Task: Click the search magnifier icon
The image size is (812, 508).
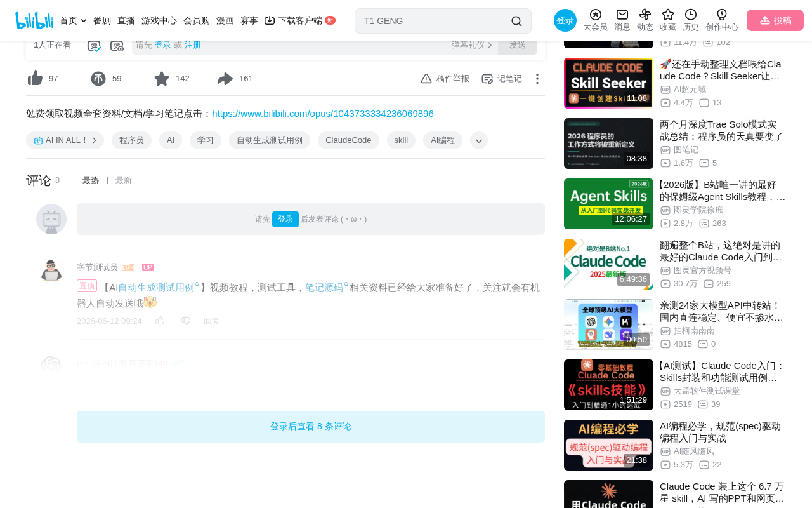Action: (x=516, y=21)
